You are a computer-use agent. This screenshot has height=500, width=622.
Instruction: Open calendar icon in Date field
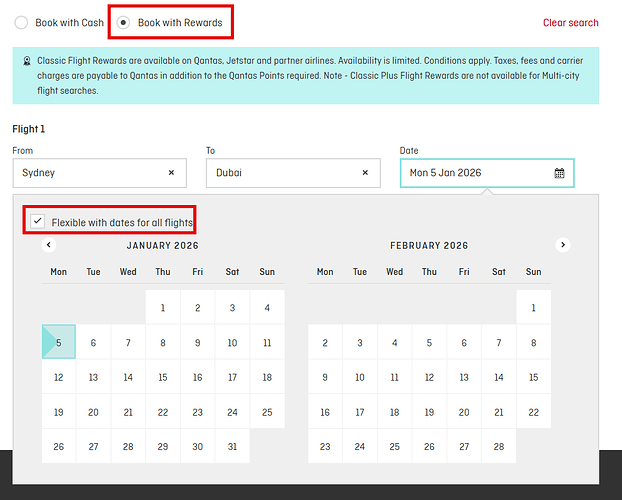(559, 173)
